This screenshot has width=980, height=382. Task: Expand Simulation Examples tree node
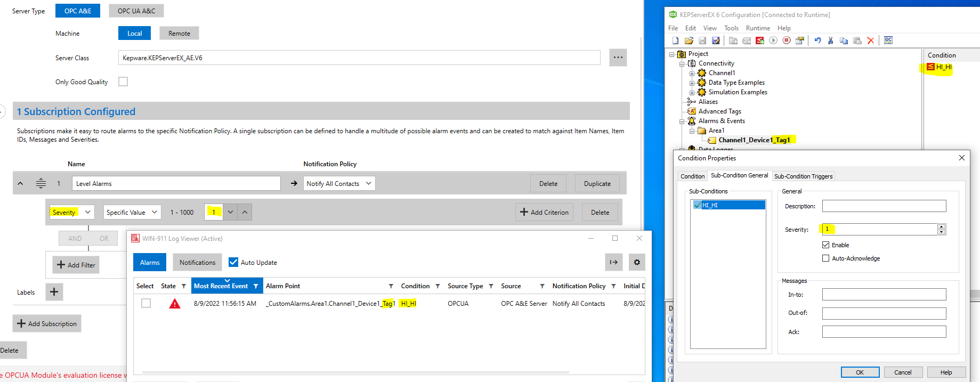click(692, 93)
